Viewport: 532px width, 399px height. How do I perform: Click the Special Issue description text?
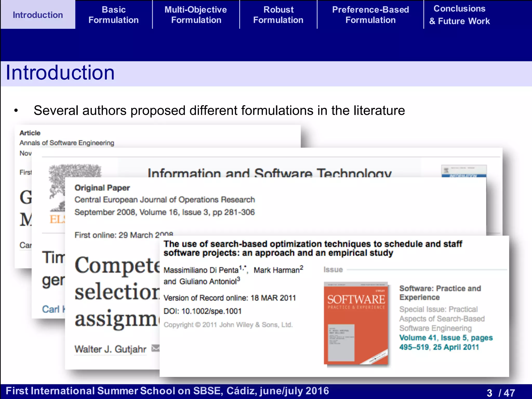point(442,319)
